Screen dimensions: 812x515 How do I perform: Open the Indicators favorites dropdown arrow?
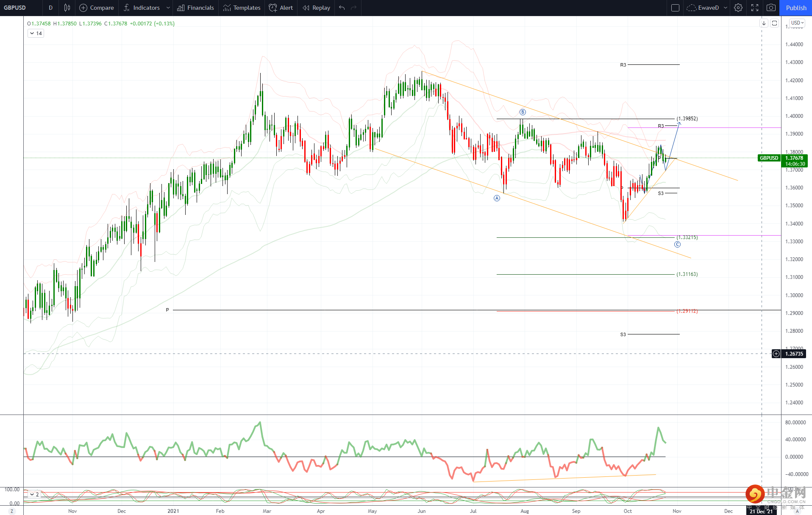coord(168,8)
